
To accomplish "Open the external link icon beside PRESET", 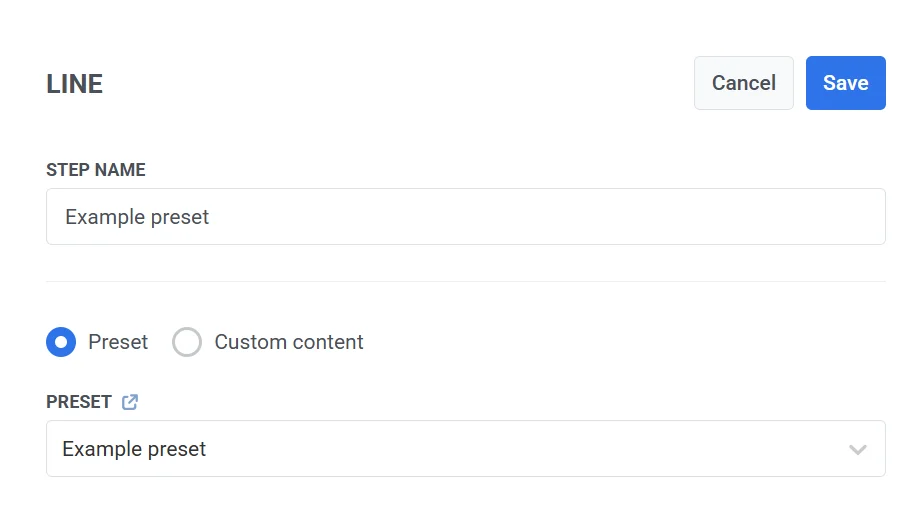I will tap(130, 402).
